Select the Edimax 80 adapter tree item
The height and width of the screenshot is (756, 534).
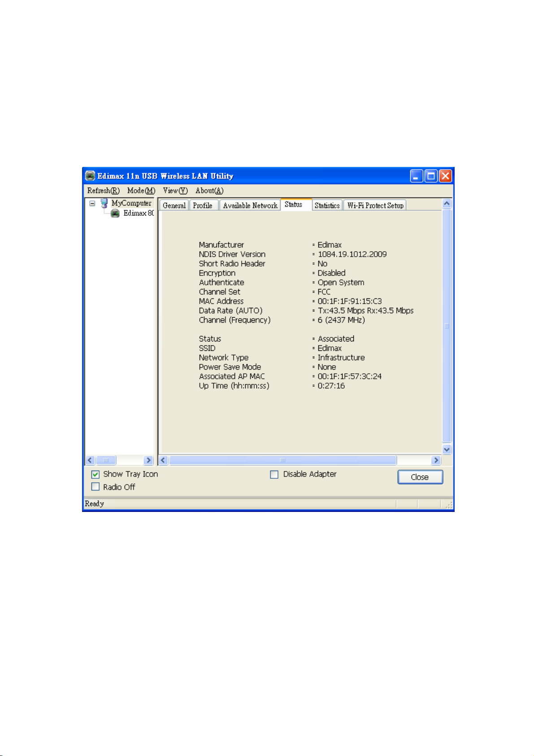[139, 213]
